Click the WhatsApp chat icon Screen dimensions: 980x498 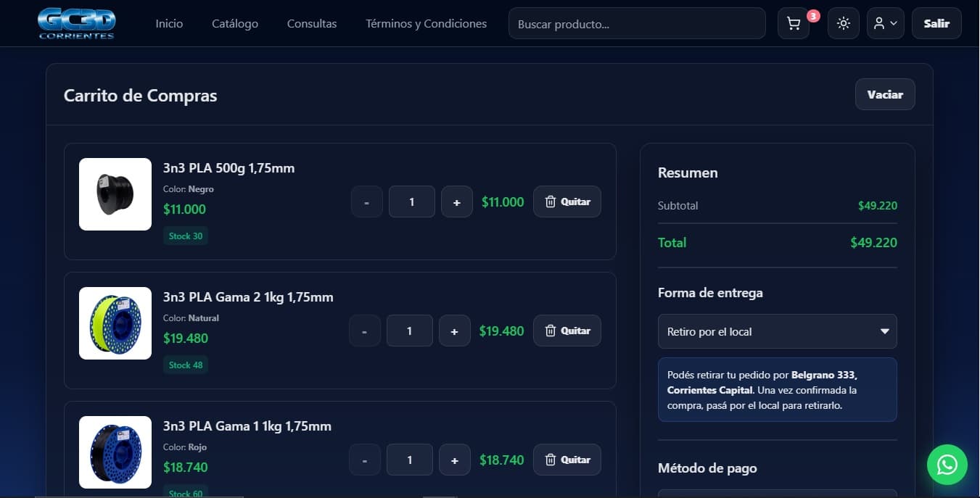947,465
